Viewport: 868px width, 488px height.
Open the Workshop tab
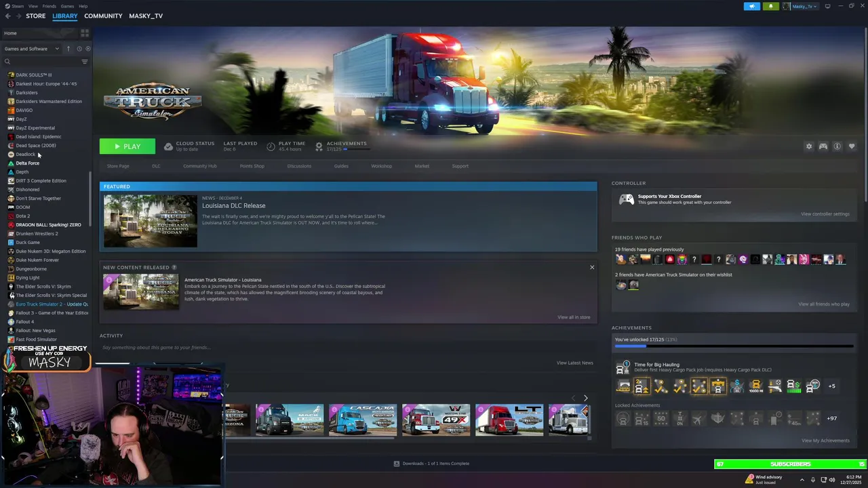tap(381, 166)
